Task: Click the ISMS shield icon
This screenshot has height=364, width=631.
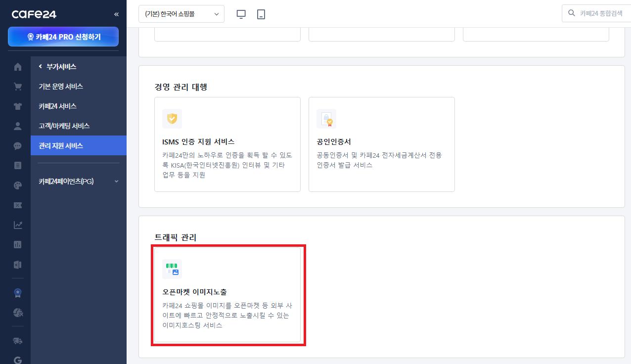Action: click(x=172, y=119)
